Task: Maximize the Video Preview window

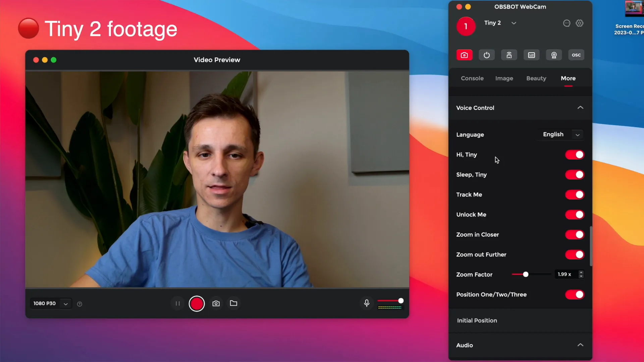Action: pyautogui.click(x=54, y=60)
